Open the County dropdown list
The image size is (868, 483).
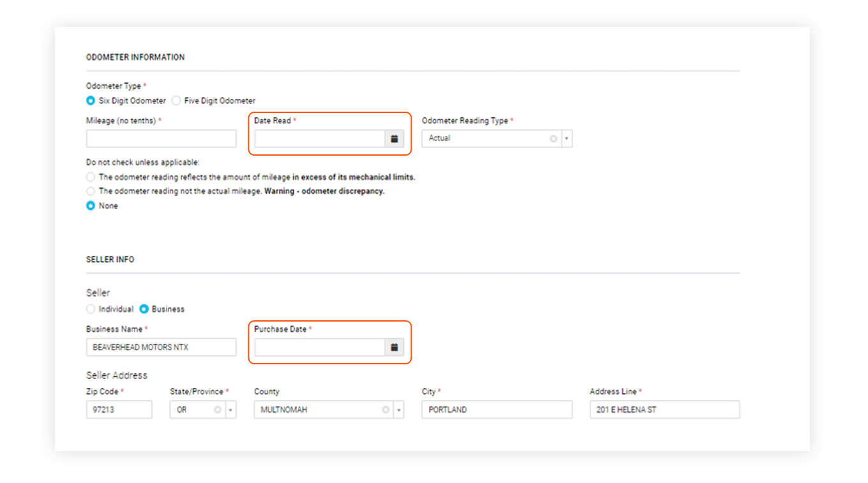tap(398, 409)
